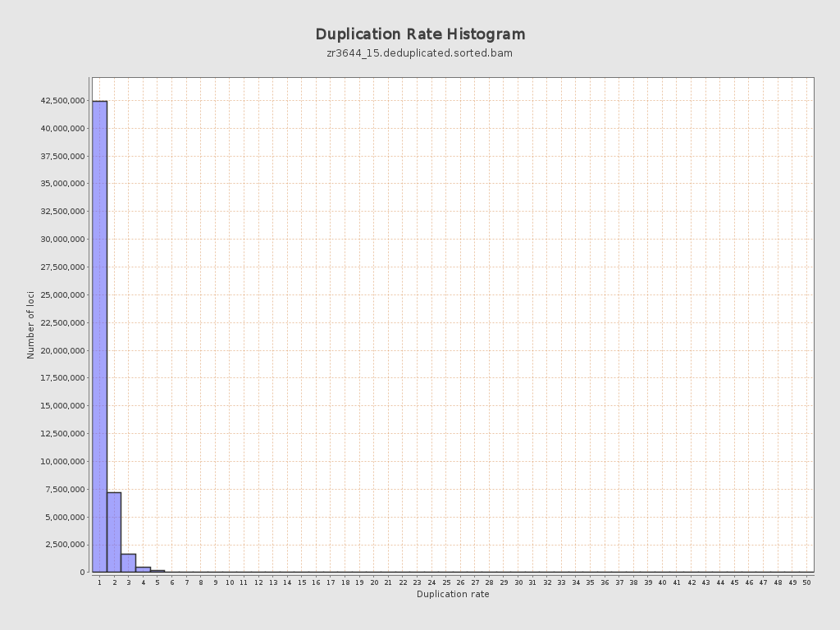The height and width of the screenshot is (630, 840).
Task: Click the 12,500,000 y-axis tick label
Action: pos(62,433)
